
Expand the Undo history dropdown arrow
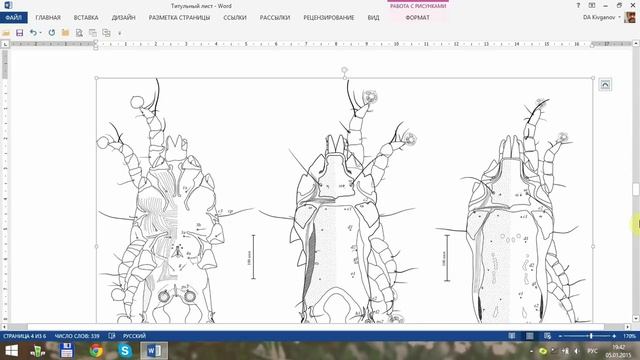[40, 33]
